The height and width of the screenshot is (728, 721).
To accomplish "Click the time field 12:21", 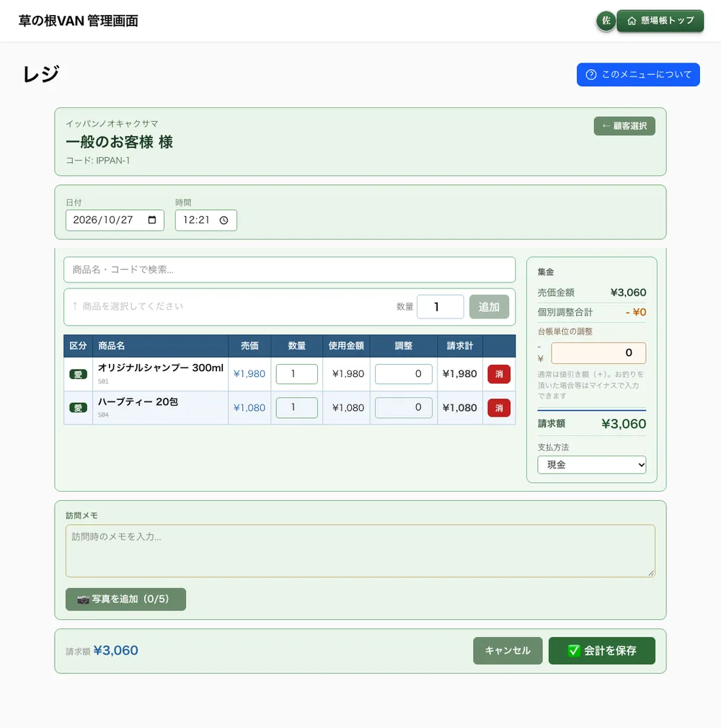I will click(x=205, y=220).
